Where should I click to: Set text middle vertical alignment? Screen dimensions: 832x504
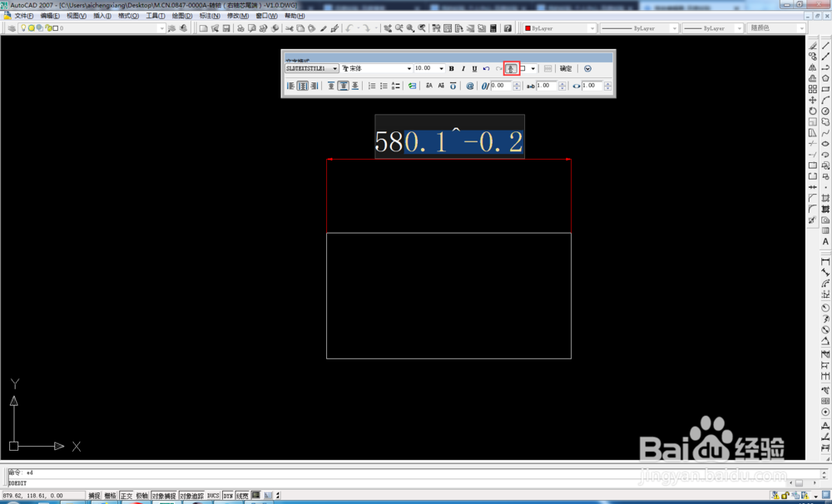coord(344,86)
